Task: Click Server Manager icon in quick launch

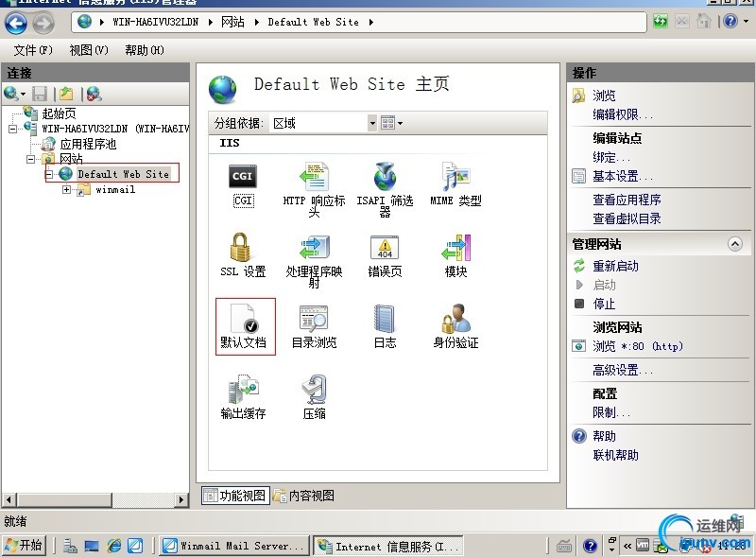Action: (70, 546)
